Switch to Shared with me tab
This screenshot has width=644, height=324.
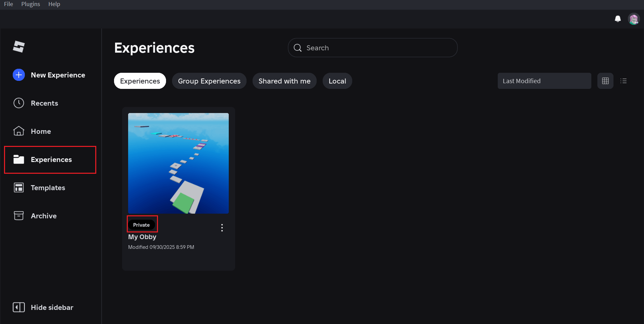pyautogui.click(x=284, y=81)
